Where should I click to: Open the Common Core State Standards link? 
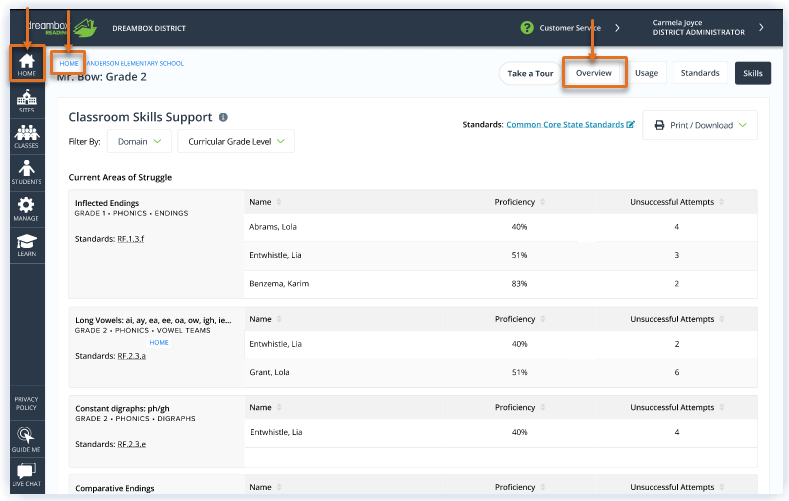pyautogui.click(x=570, y=124)
